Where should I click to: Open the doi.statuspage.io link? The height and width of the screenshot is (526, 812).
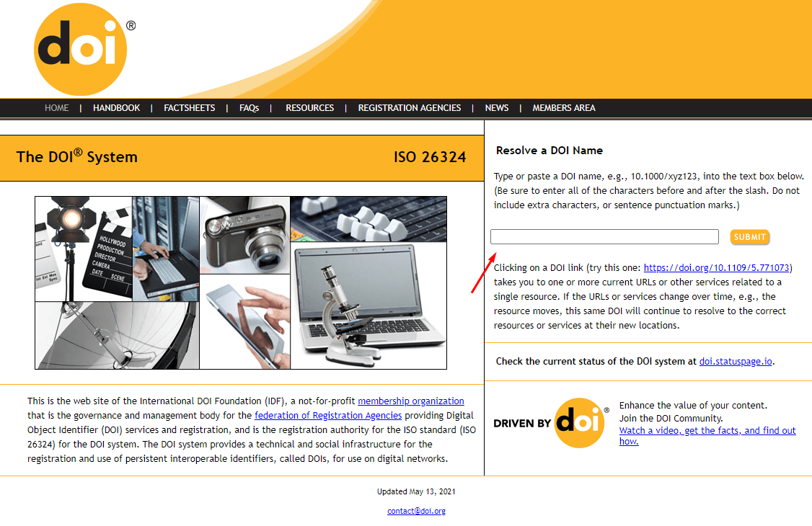pos(736,362)
